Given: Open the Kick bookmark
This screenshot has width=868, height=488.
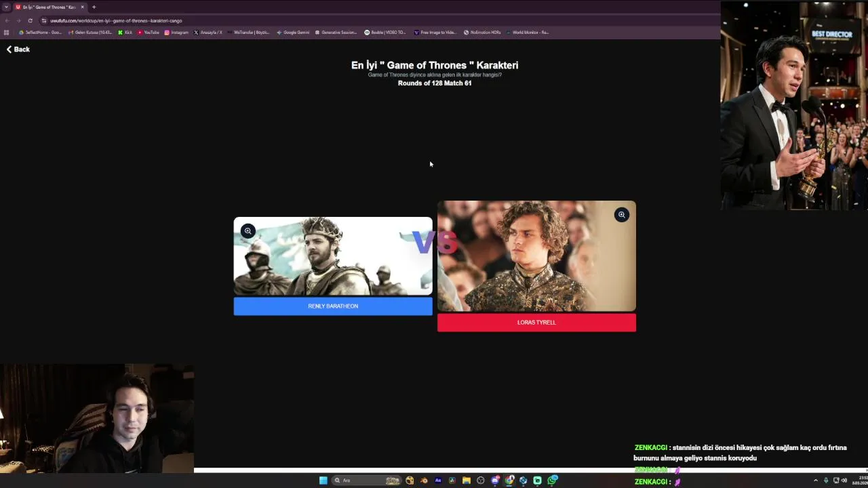Looking at the screenshot, I should tap(125, 33).
